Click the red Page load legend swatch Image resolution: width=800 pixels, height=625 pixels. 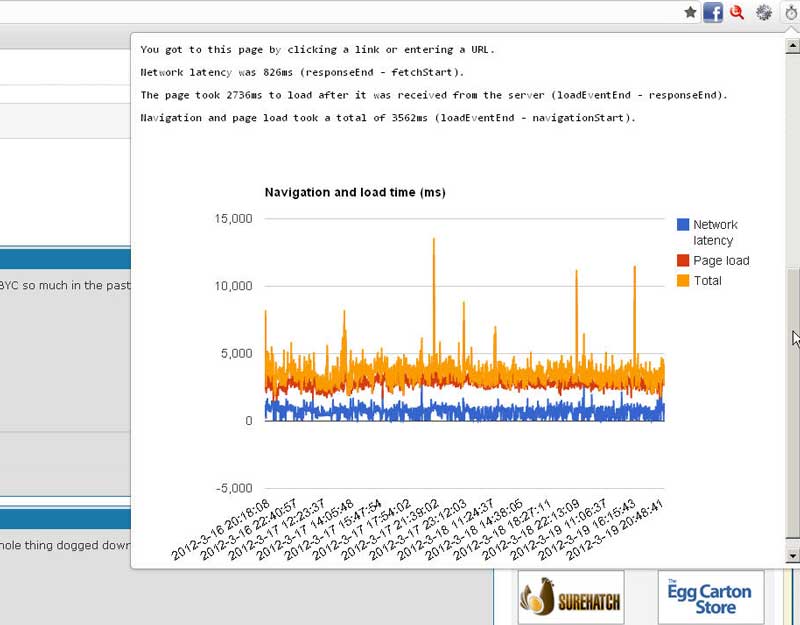click(684, 261)
